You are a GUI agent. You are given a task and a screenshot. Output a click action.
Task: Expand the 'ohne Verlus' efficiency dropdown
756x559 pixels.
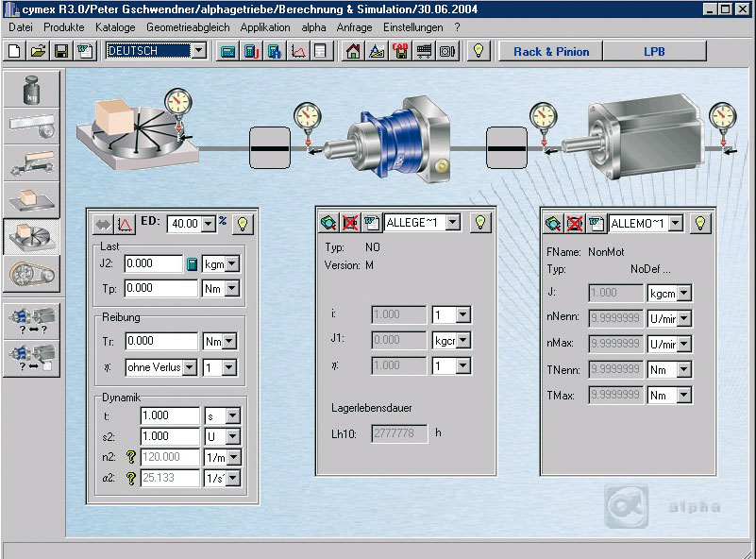tap(190, 367)
